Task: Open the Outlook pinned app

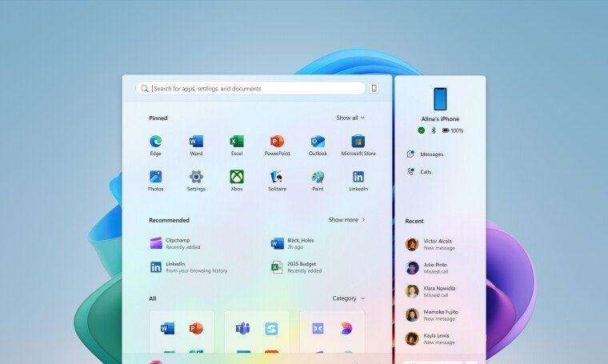Action: click(318, 145)
